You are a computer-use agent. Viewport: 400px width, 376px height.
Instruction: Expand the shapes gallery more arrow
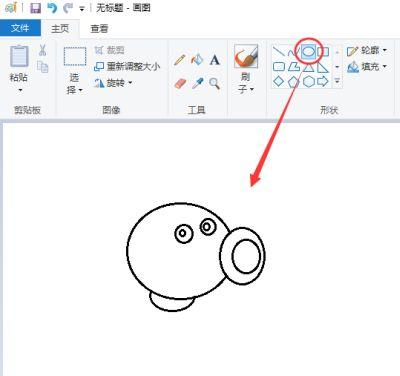pyautogui.click(x=337, y=81)
